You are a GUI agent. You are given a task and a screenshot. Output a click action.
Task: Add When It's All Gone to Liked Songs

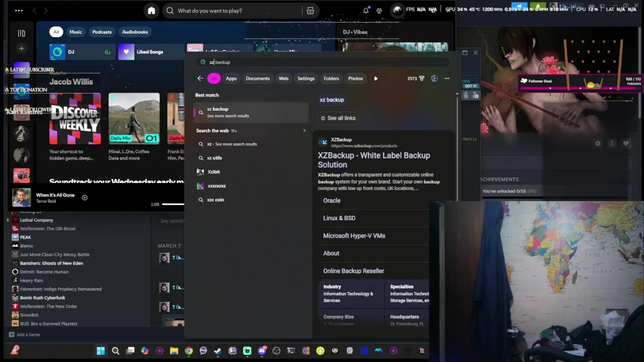click(85, 198)
